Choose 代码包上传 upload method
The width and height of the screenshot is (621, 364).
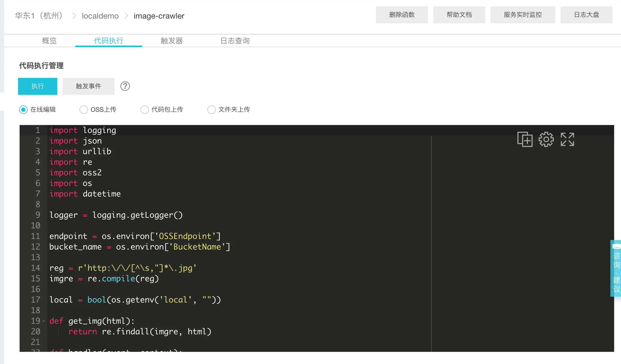point(145,109)
